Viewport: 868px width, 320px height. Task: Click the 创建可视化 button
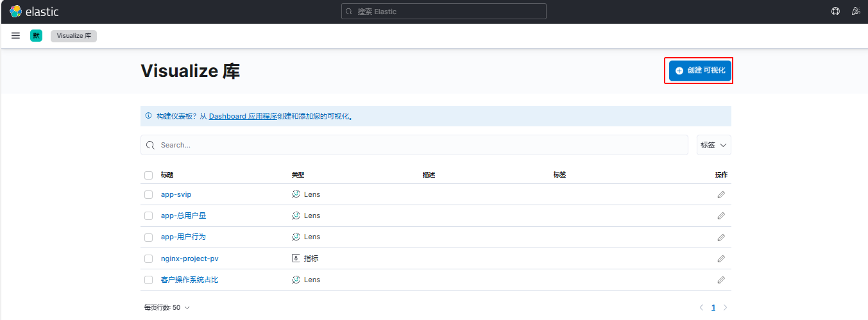[700, 71]
